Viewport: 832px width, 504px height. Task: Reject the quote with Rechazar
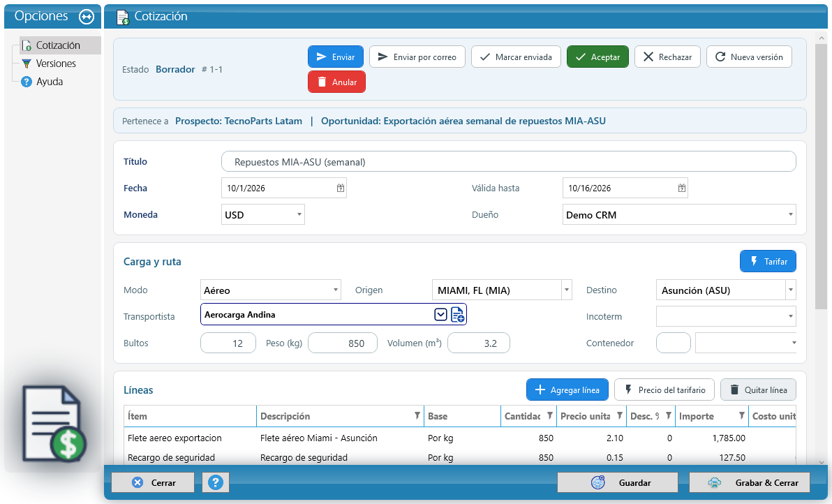667,57
